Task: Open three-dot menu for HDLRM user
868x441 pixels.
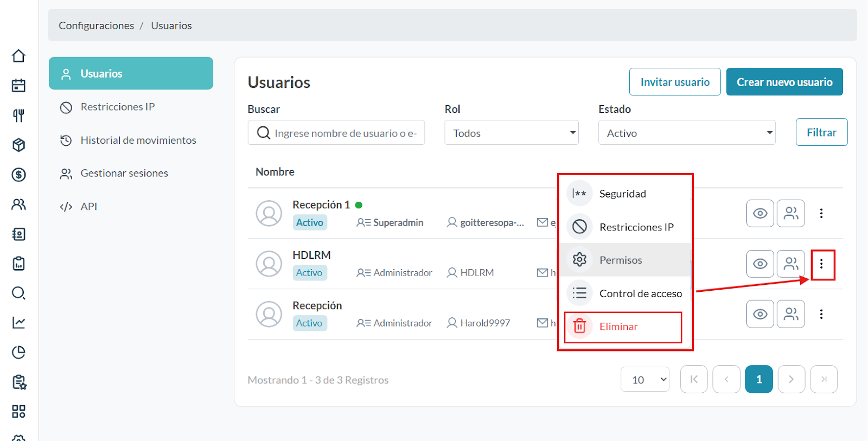Action: click(x=821, y=264)
